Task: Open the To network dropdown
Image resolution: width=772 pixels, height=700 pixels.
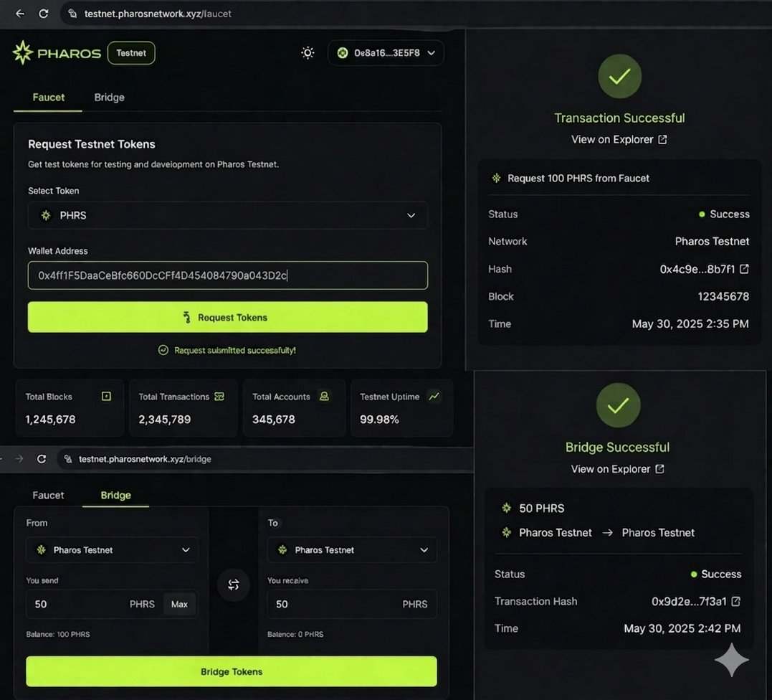Action: (352, 550)
